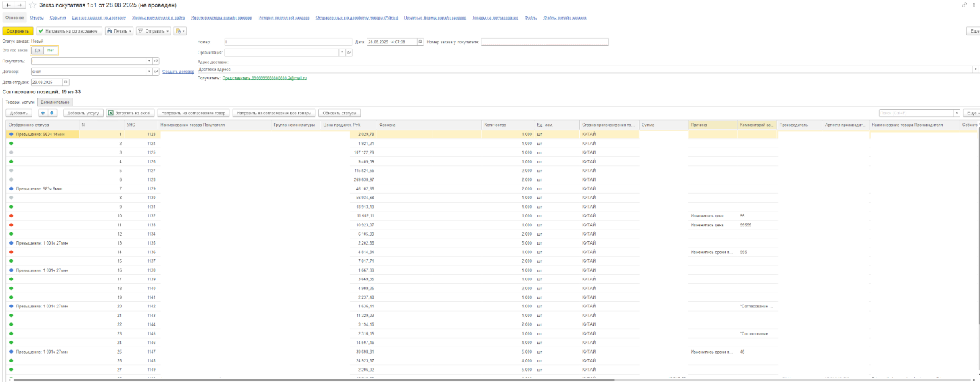Viewport: 980px width, 382px height.
Task: Click the back navigation arrow
Action: pos(8,5)
